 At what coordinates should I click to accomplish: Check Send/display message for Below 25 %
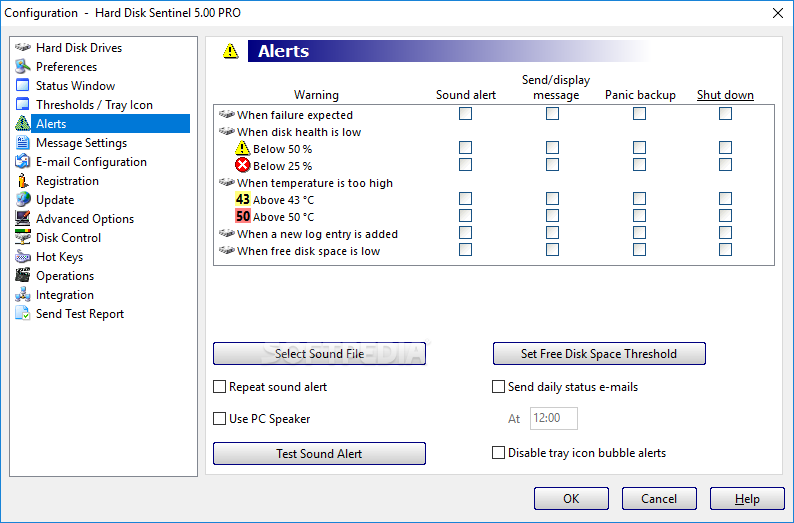tap(552, 165)
